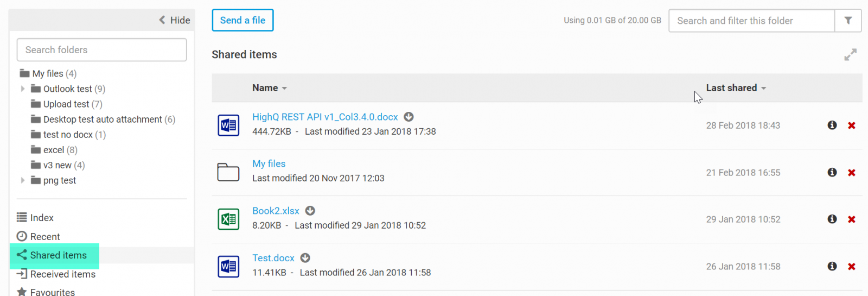The height and width of the screenshot is (296, 868).
Task: Go to Recent in sidebar
Action: pos(45,237)
